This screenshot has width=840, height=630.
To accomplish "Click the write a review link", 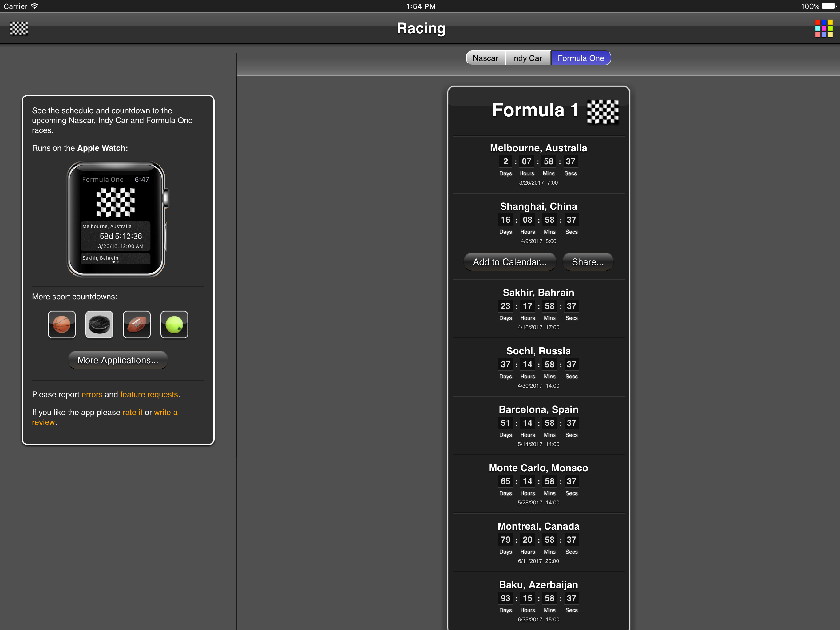I will click(x=105, y=417).
